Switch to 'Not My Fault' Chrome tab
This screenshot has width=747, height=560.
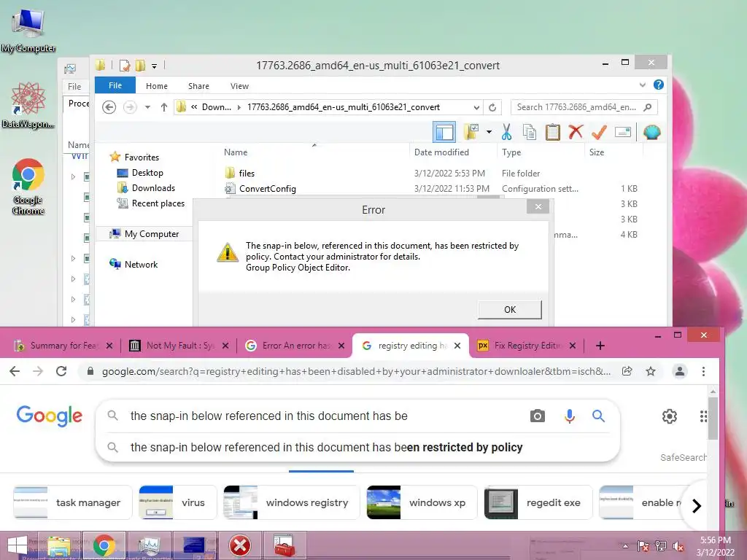click(x=180, y=345)
